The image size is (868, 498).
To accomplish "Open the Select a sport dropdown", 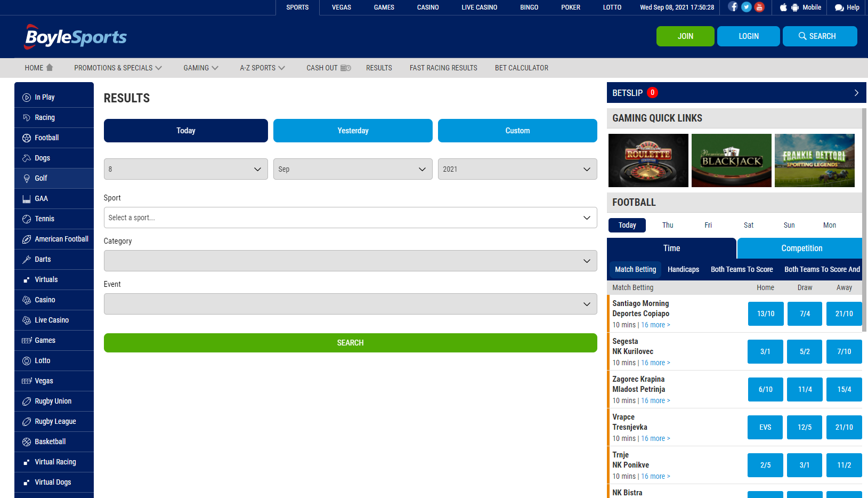I will [x=351, y=218].
